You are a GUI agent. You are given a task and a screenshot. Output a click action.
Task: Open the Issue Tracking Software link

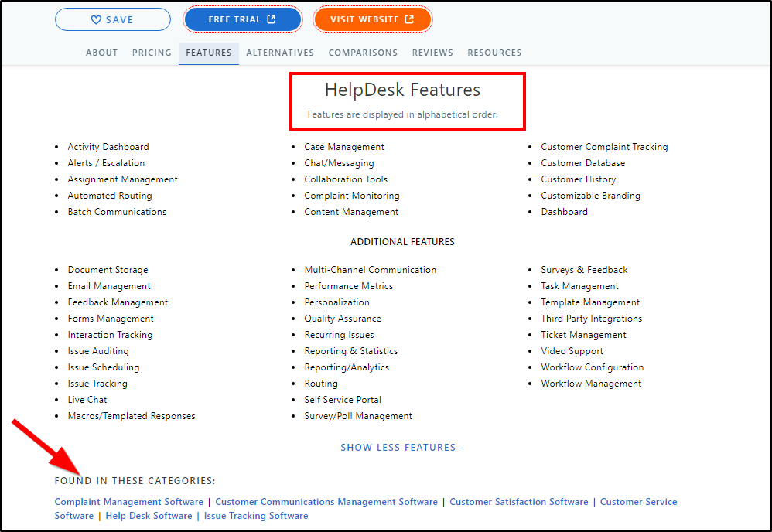(x=256, y=516)
